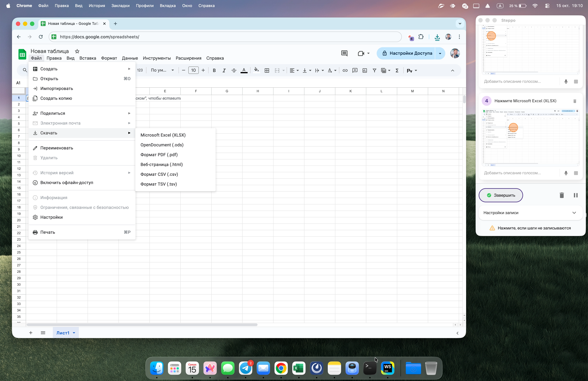
Task: Click the Завершить button
Action: click(501, 195)
